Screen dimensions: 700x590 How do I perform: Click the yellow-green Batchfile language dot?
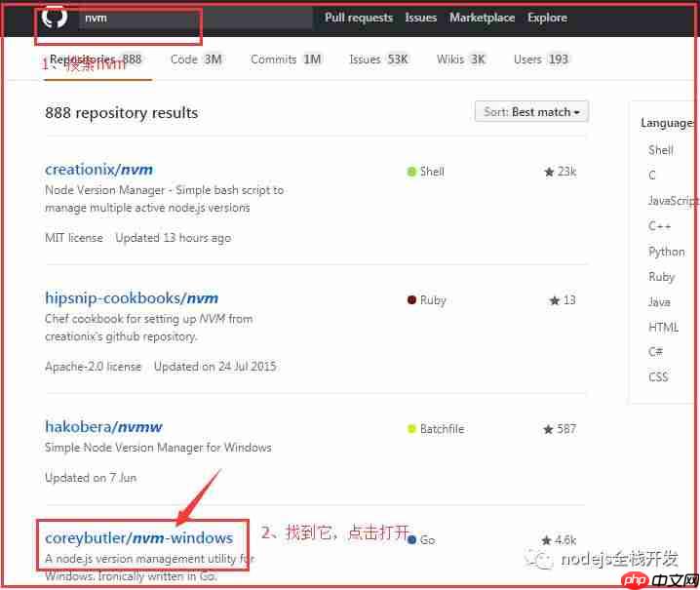click(411, 429)
